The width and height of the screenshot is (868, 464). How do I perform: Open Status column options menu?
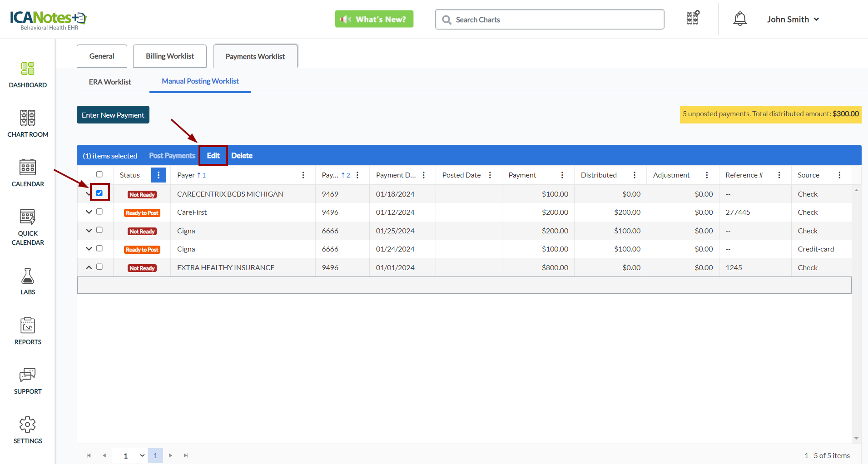159,175
